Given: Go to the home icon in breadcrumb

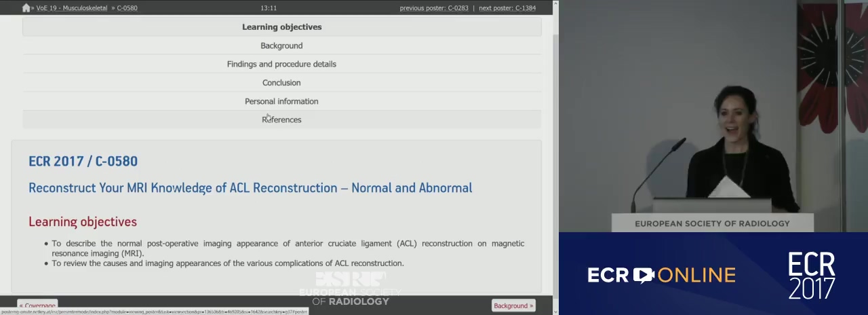Looking at the screenshot, I should 26,8.
